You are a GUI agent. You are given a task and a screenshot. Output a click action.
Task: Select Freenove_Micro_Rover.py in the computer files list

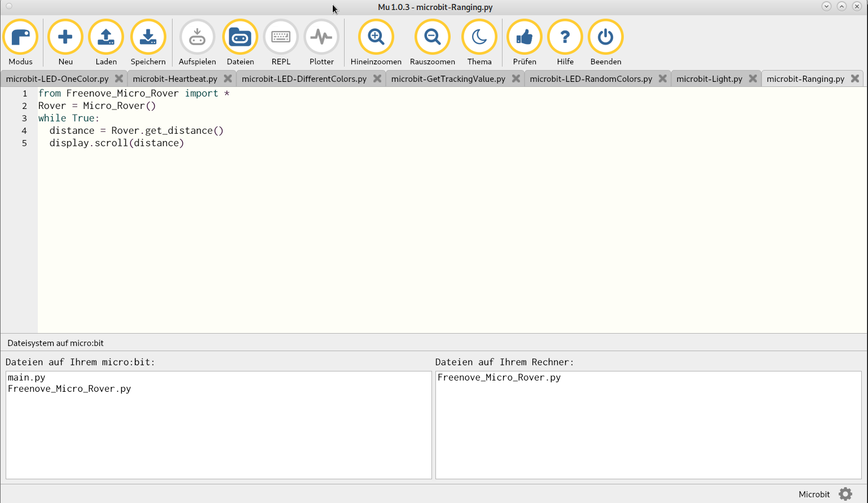coord(499,378)
